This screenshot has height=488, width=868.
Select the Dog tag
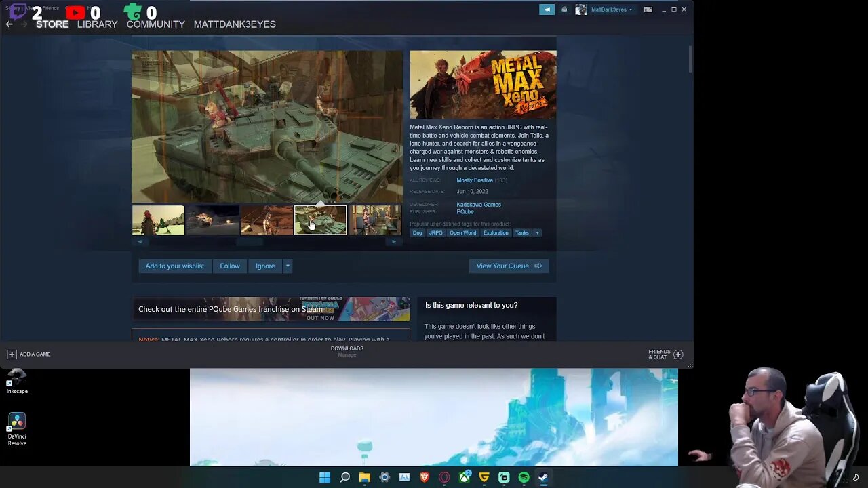click(417, 232)
